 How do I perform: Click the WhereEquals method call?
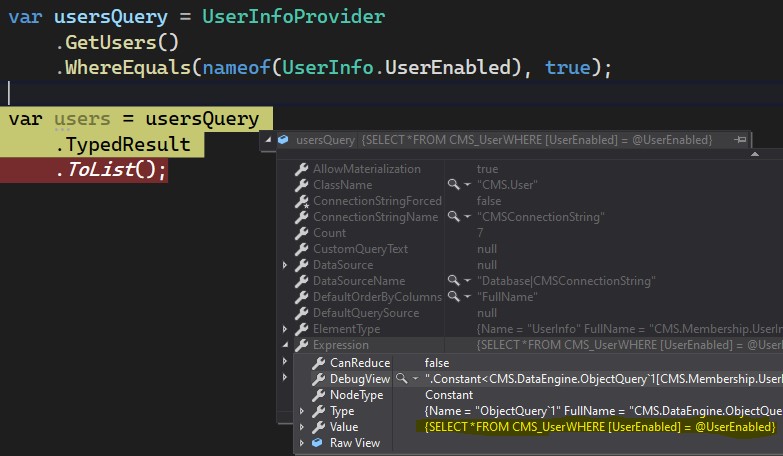point(128,67)
